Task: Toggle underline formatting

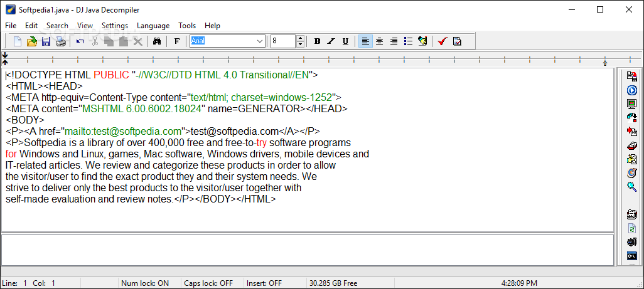Action: [345, 41]
